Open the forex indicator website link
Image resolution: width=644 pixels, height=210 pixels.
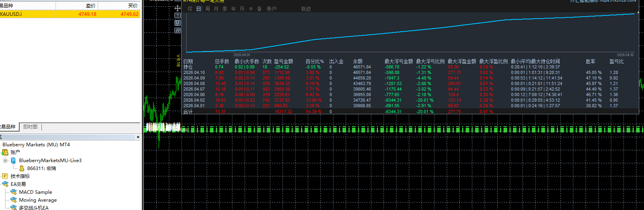pyautogui.click(x=618, y=1)
